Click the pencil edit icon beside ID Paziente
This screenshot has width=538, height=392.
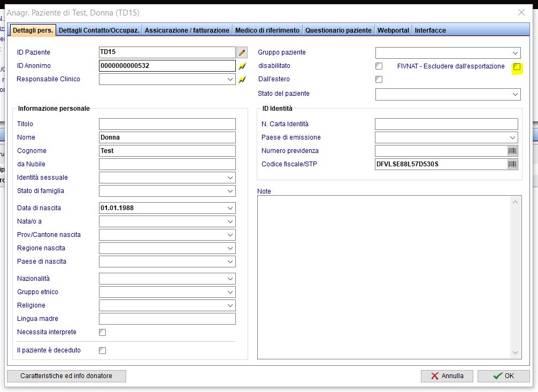tap(242, 52)
